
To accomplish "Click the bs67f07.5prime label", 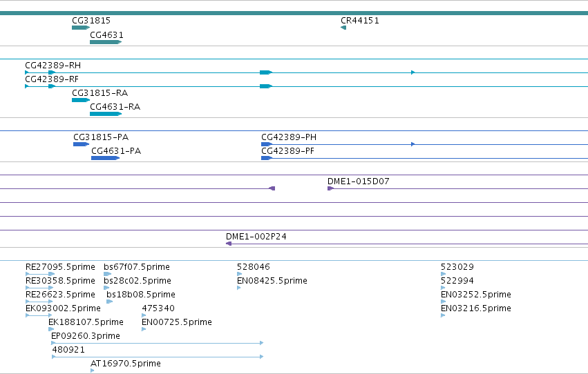I will [x=137, y=267].
